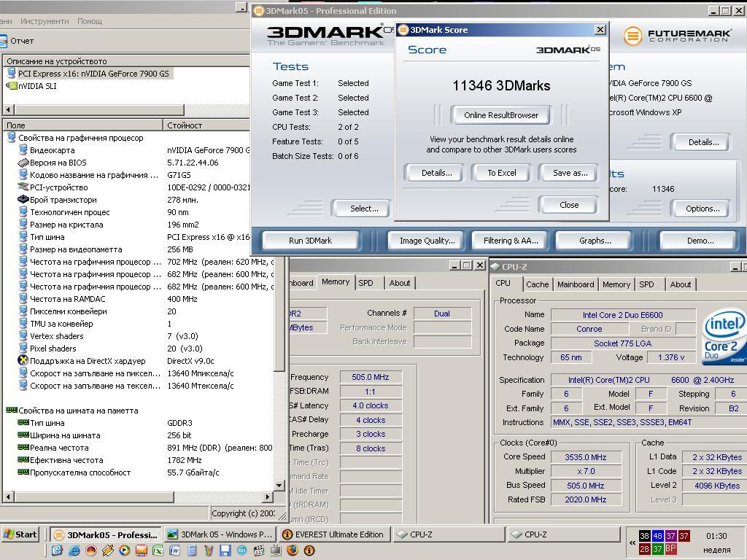
Task: Click scroll down arrow in EVEREST properties list
Action: pyautogui.click(x=279, y=485)
